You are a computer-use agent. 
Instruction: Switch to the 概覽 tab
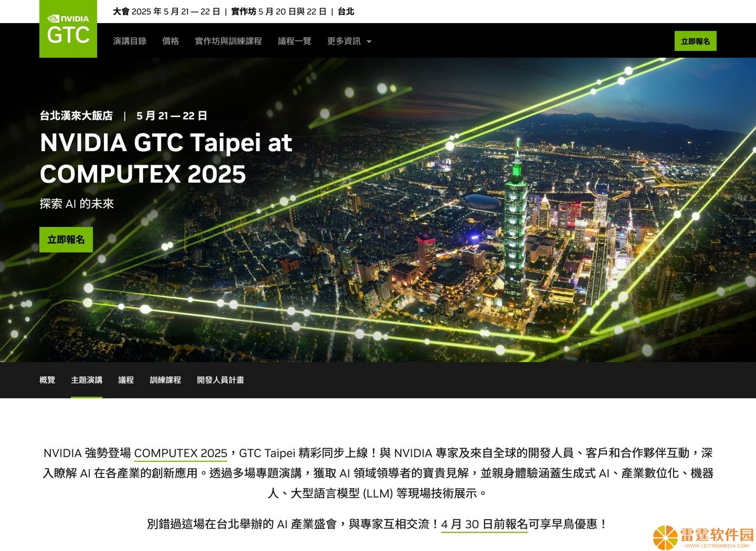pyautogui.click(x=47, y=380)
